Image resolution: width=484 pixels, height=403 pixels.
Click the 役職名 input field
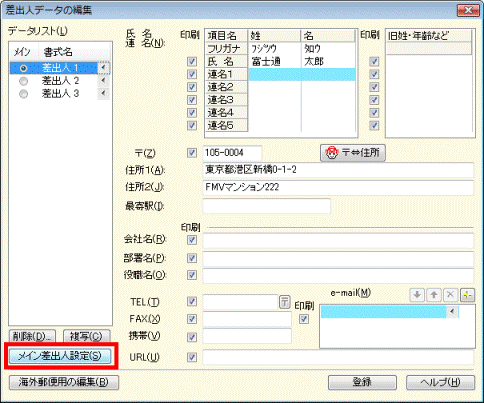point(338,276)
